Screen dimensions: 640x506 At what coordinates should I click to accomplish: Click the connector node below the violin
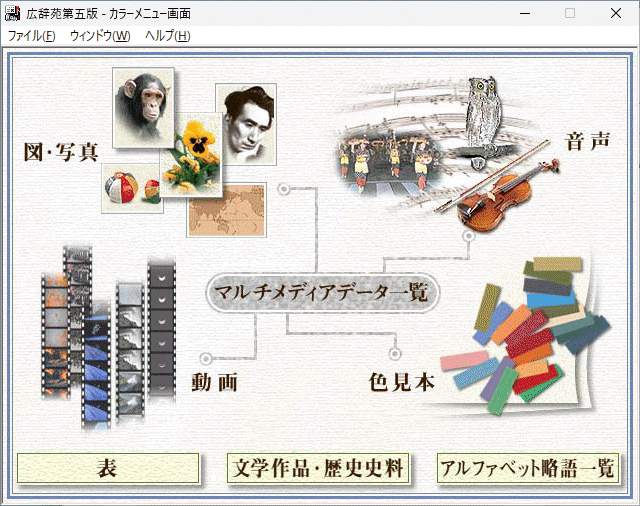[469, 236]
